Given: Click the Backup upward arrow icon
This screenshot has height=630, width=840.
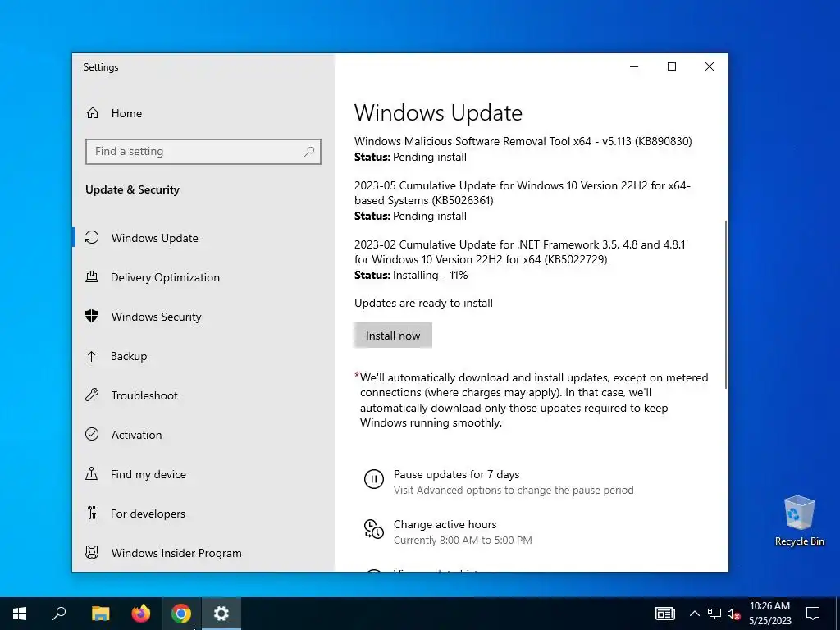Looking at the screenshot, I should 92,356.
